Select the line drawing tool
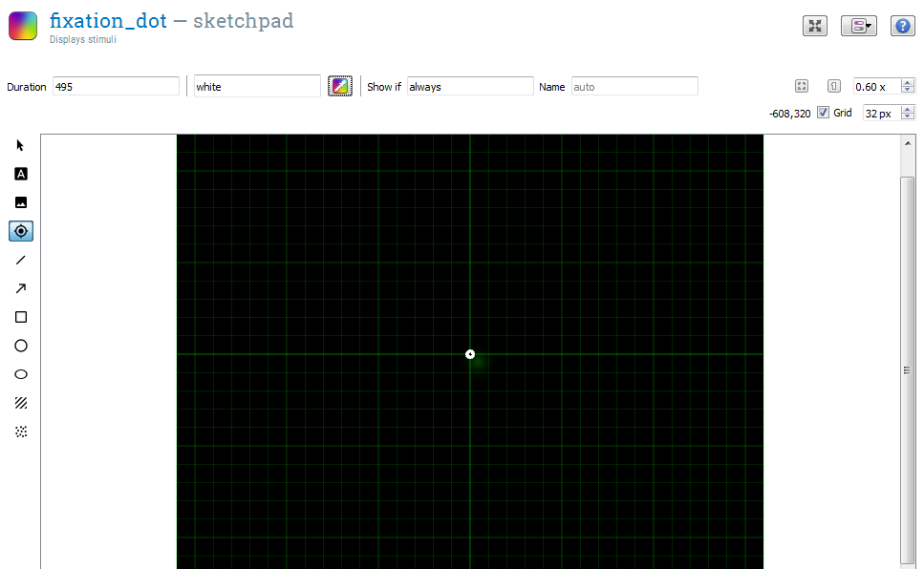Viewport: 924px width, 569px height. click(x=21, y=260)
